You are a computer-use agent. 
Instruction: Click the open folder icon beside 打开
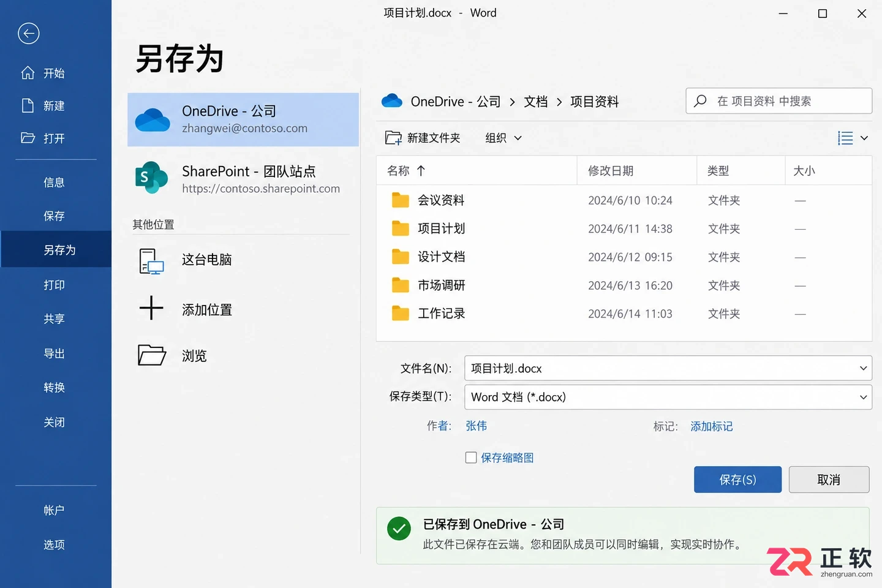point(28,138)
